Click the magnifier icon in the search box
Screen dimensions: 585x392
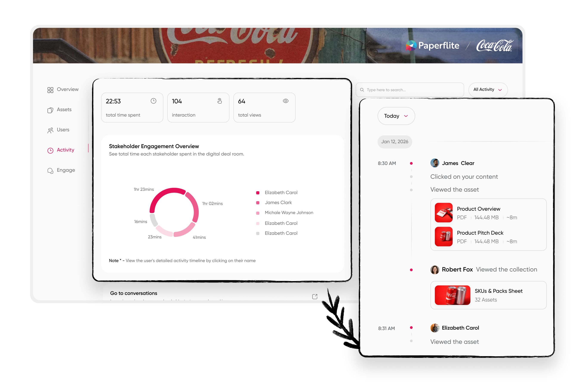pos(362,90)
